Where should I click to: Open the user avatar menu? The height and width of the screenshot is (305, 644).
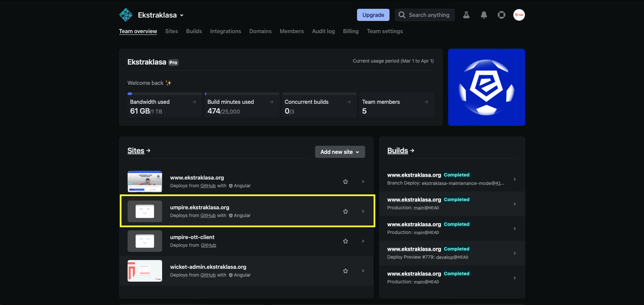(x=519, y=15)
